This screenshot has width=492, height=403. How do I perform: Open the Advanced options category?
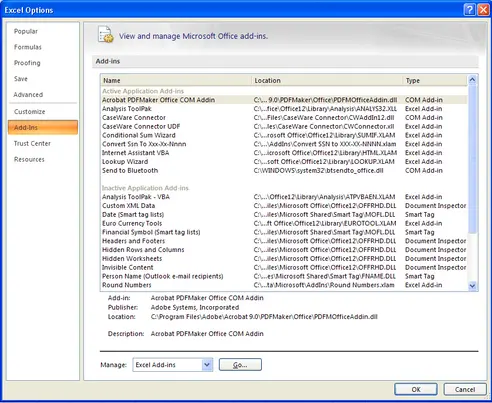[x=28, y=95]
